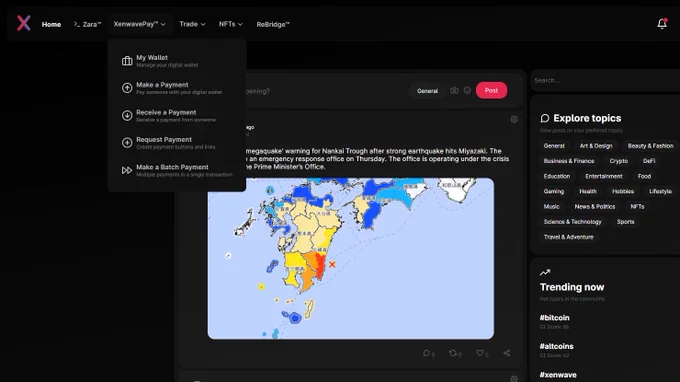The width and height of the screenshot is (680, 382).
Task: Filter by Art & Design topic
Action: [596, 146]
